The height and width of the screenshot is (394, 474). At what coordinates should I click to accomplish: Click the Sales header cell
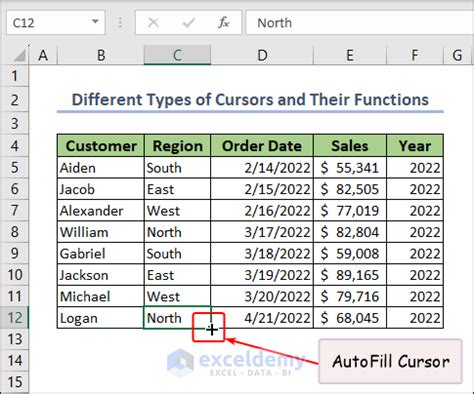click(350, 146)
